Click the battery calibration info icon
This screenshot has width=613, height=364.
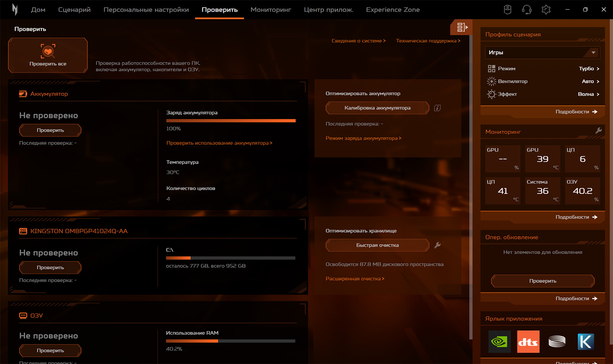pyautogui.click(x=437, y=108)
